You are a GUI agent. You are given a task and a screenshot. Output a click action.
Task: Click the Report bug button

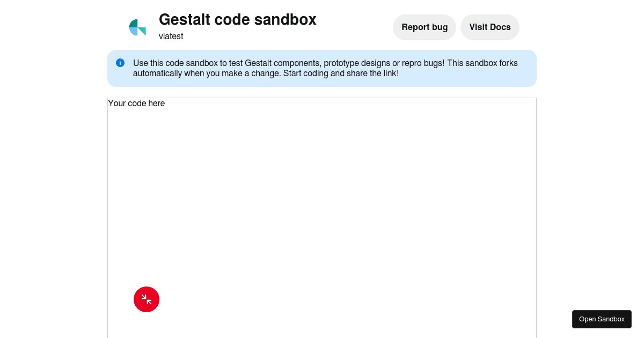click(425, 27)
